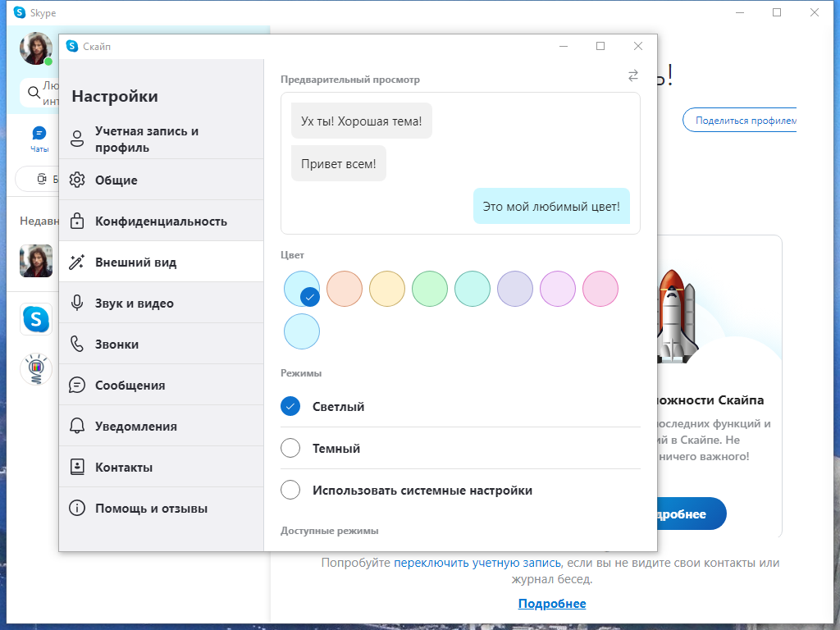Viewport: 840px width, 630px height.
Task: Open the lightbulb bot contact in recent chats
Action: [x=36, y=368]
